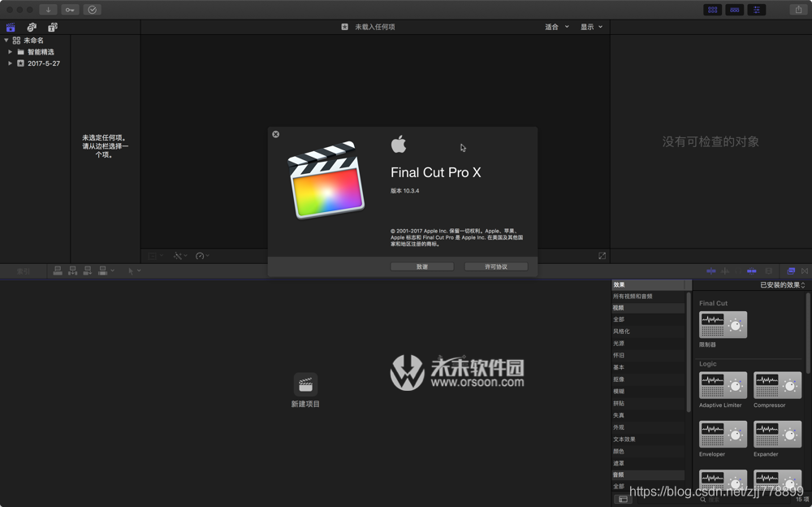
Task: Select the 未命名 library row
Action: coord(35,41)
